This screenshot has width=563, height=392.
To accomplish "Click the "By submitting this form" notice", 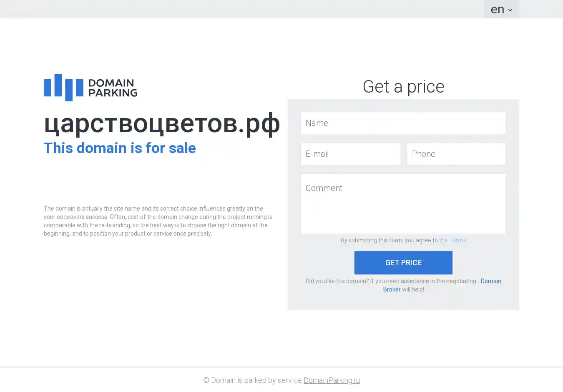I will (389, 240).
